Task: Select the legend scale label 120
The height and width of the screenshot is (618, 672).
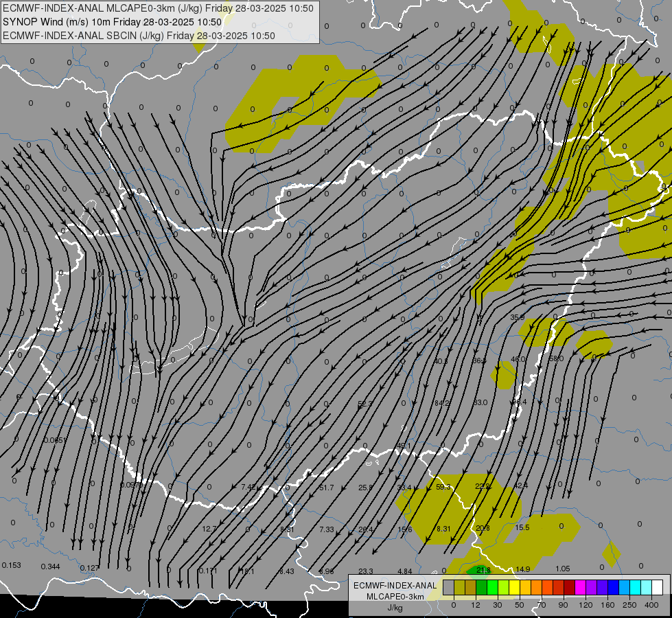Action: (586, 605)
